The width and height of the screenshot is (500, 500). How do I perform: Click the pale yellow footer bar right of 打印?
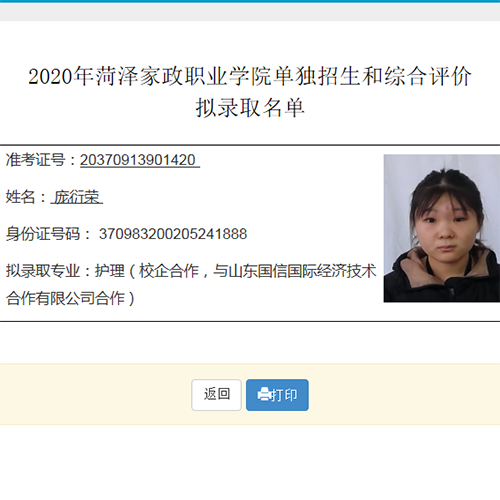point(404,394)
